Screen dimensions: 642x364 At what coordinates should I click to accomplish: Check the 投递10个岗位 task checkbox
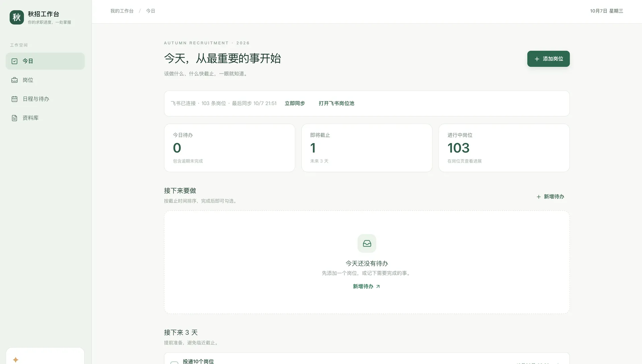point(174,362)
